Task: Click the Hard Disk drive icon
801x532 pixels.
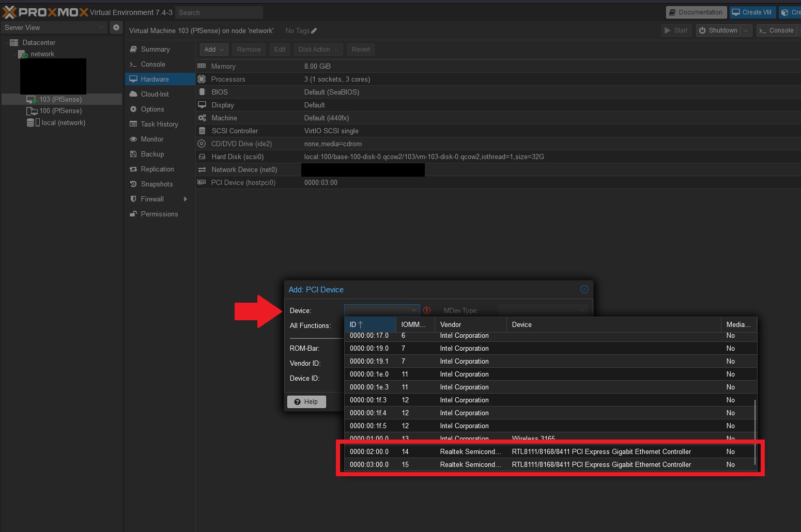Action: [x=202, y=157]
